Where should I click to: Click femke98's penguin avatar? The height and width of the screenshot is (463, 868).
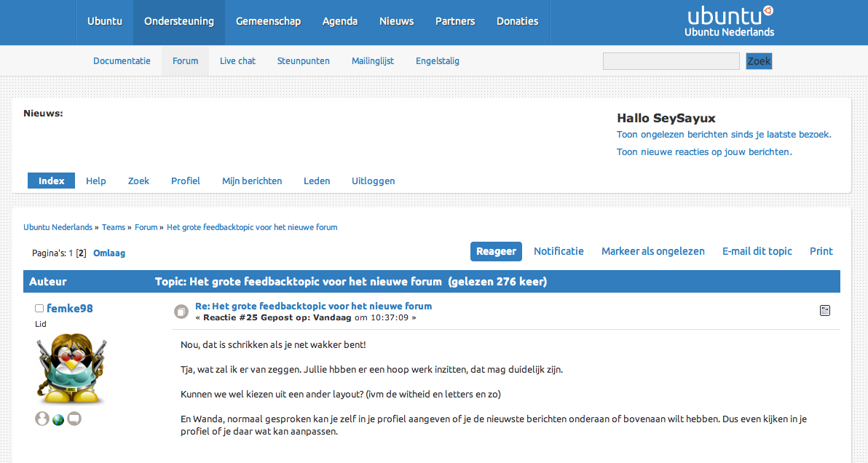tap(71, 369)
